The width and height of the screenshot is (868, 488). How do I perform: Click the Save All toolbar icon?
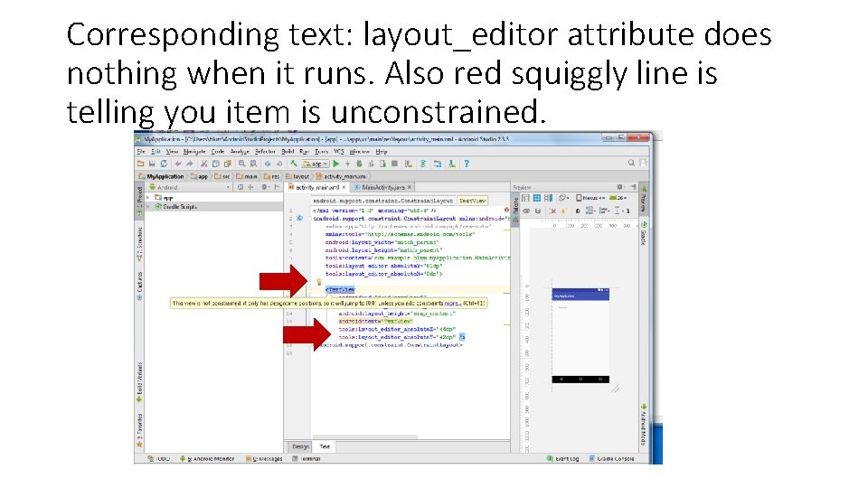[x=152, y=164]
